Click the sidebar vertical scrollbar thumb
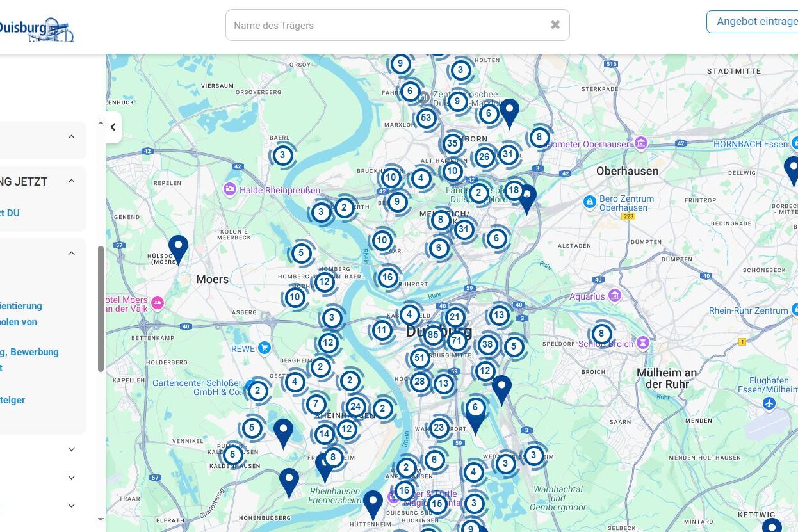This screenshot has height=532, width=798. [x=101, y=307]
